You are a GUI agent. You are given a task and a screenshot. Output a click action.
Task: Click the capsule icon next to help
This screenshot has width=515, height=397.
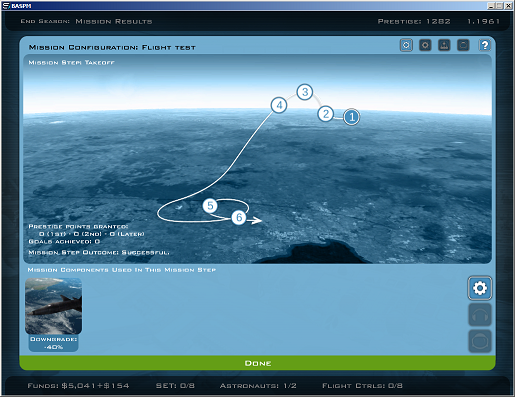pyautogui.click(x=463, y=45)
